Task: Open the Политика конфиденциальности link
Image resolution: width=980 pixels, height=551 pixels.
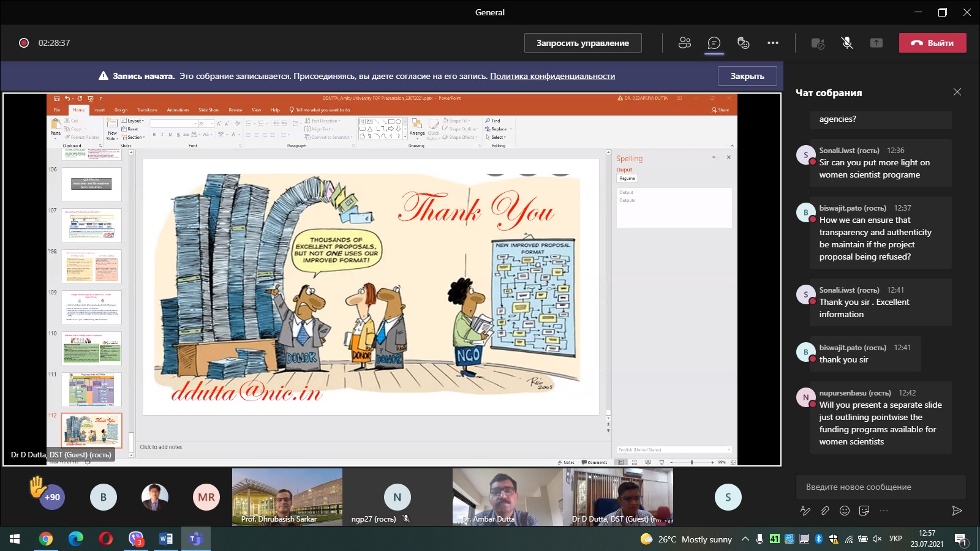Action: pyautogui.click(x=552, y=76)
